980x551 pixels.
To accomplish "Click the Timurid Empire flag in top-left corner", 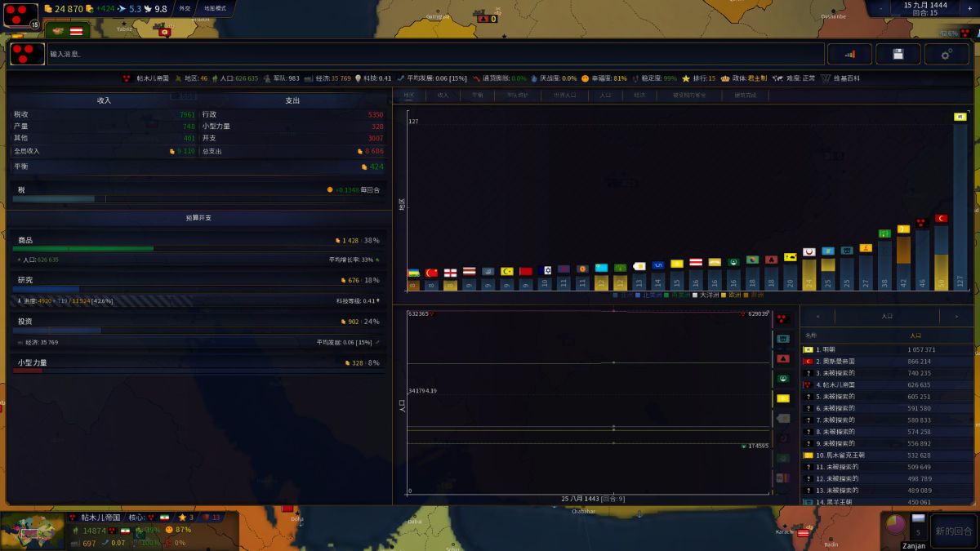I will tap(18, 16).
